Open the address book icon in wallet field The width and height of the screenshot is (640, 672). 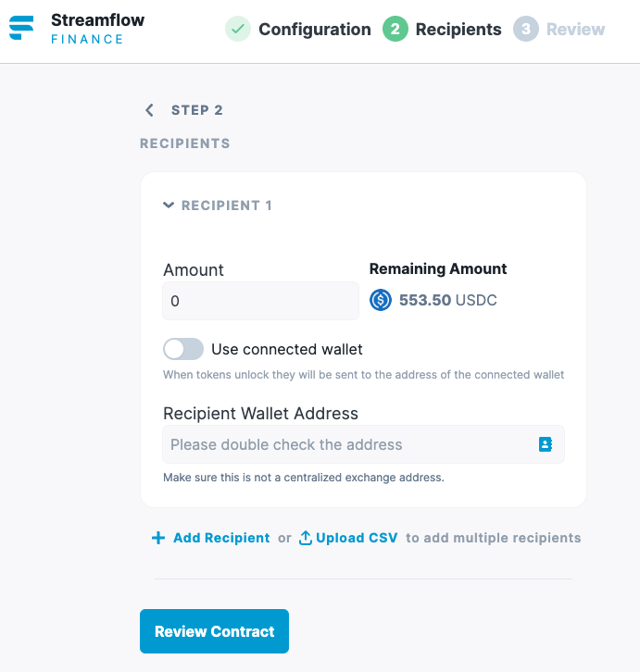pos(546,444)
